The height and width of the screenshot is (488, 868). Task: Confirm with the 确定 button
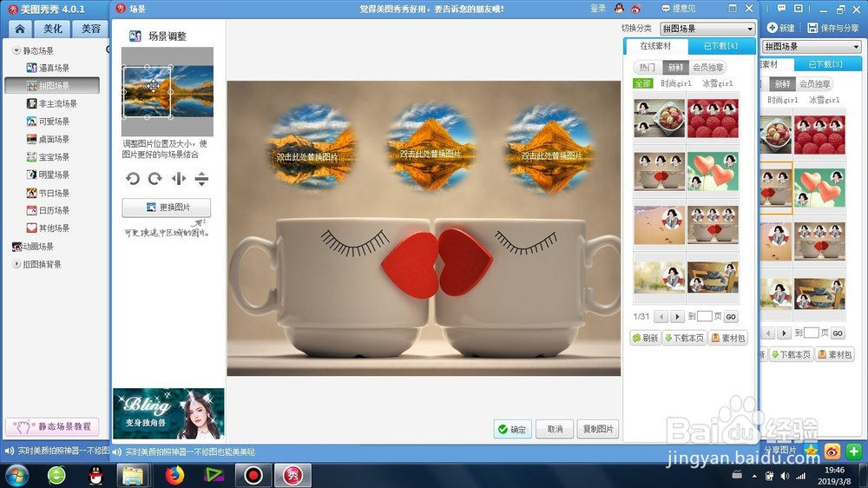tap(513, 429)
